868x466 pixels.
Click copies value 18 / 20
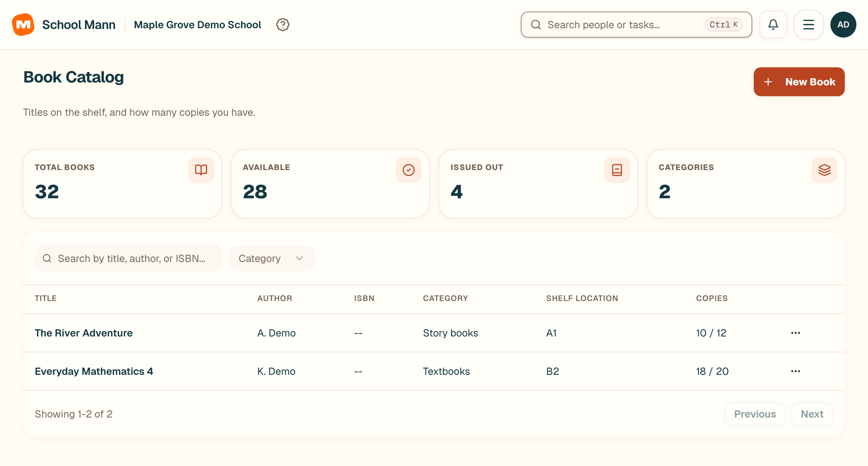[712, 371]
